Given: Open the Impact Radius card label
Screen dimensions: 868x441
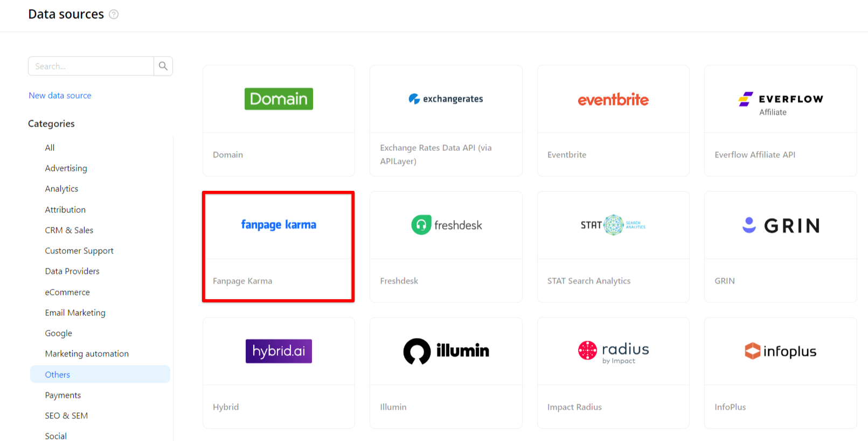Looking at the screenshot, I should click(x=574, y=407).
